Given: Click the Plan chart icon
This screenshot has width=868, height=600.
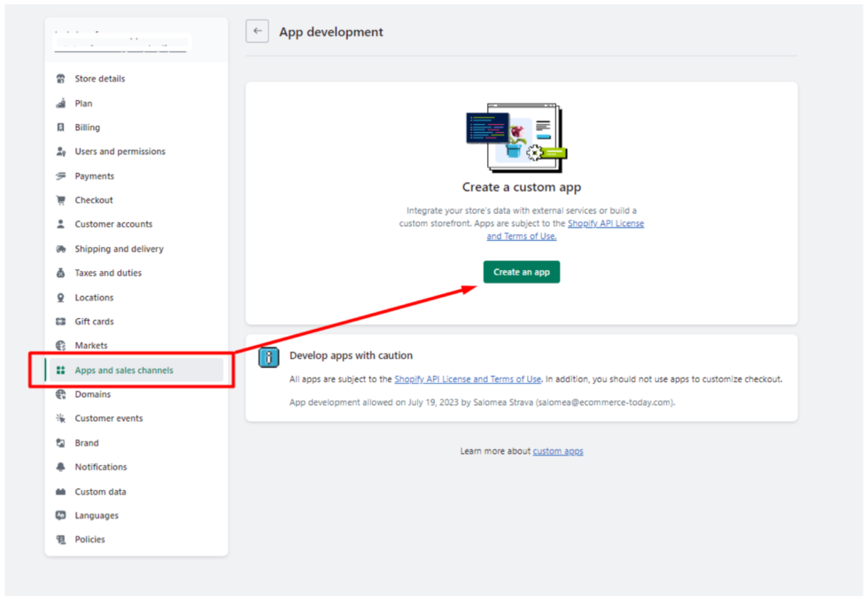Looking at the screenshot, I should (58, 103).
